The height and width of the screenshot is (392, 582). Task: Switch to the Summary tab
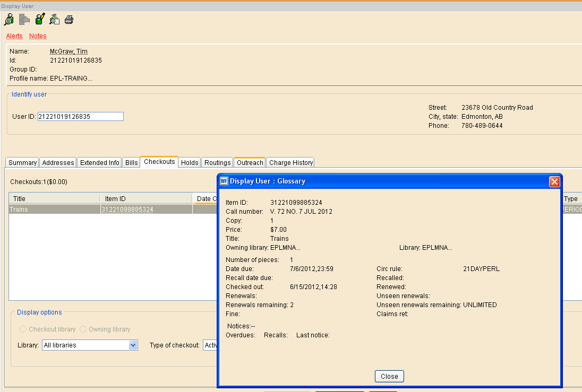point(22,162)
